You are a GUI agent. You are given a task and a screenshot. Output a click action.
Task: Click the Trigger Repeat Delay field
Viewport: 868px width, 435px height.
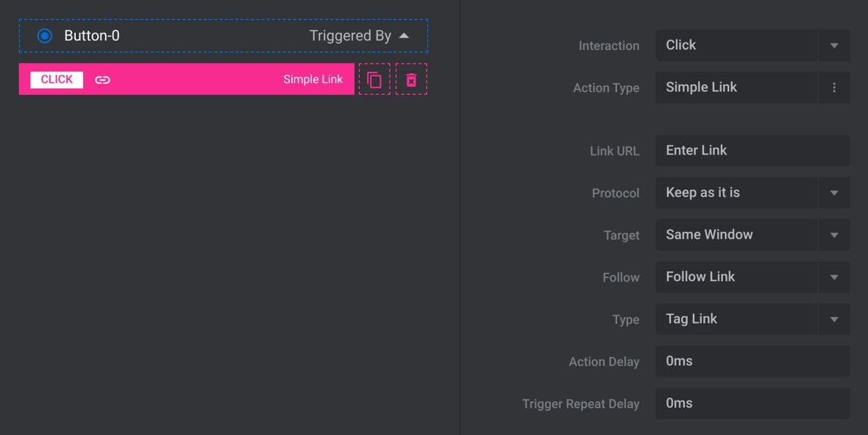753,403
